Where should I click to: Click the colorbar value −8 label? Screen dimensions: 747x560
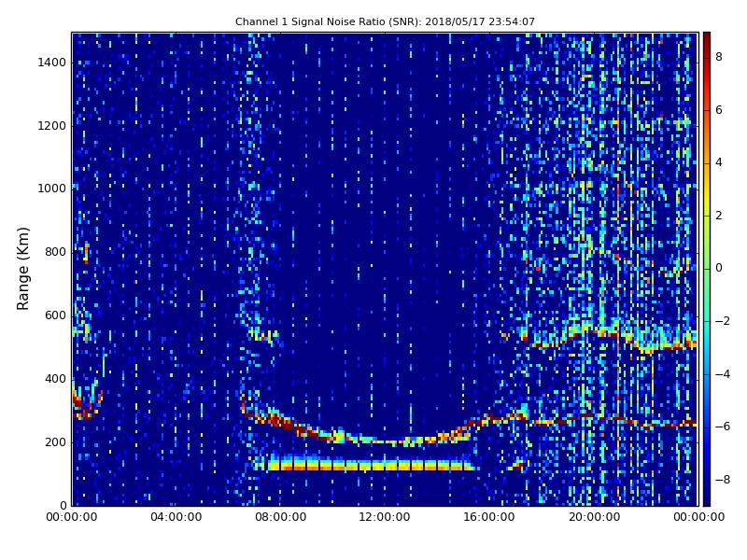point(723,480)
